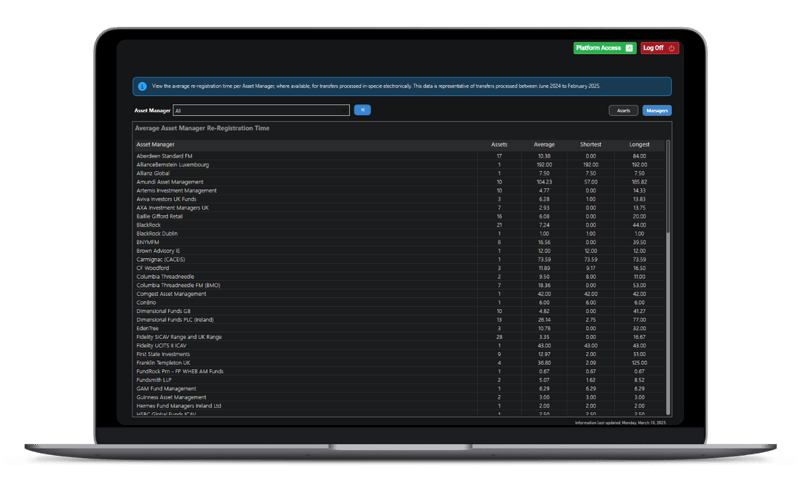This screenshot has width=800, height=482.
Task: Select the Comgest Asset Management row
Action: click(400, 294)
